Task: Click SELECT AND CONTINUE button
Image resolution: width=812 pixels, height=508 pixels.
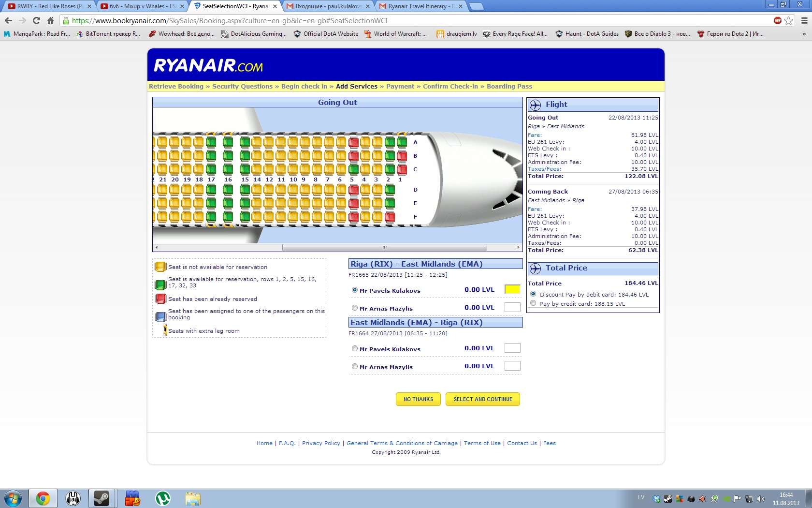Action: tap(483, 399)
